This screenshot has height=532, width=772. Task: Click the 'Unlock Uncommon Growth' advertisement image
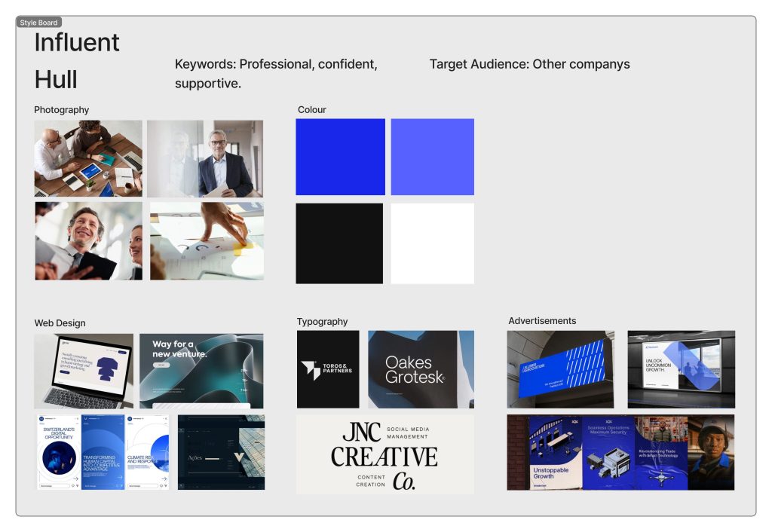pos(681,369)
